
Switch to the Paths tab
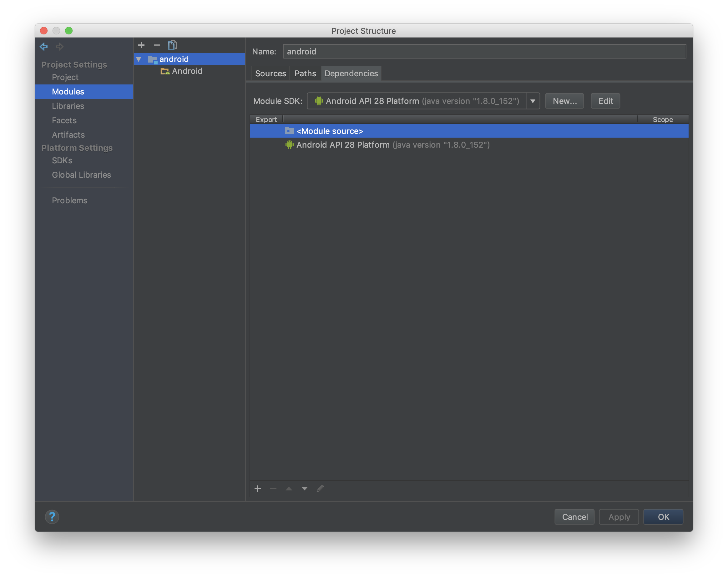(x=305, y=73)
